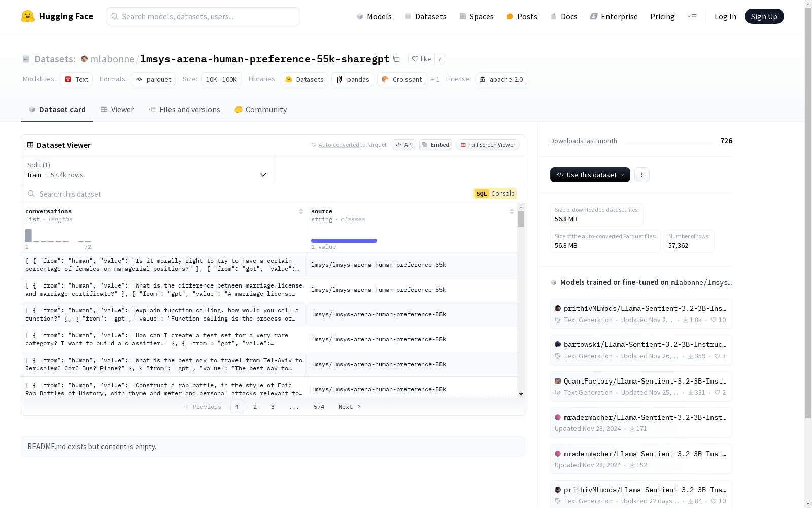The image size is (812, 508).
Task: Go to Spaces in the navigation
Action: click(x=477, y=16)
